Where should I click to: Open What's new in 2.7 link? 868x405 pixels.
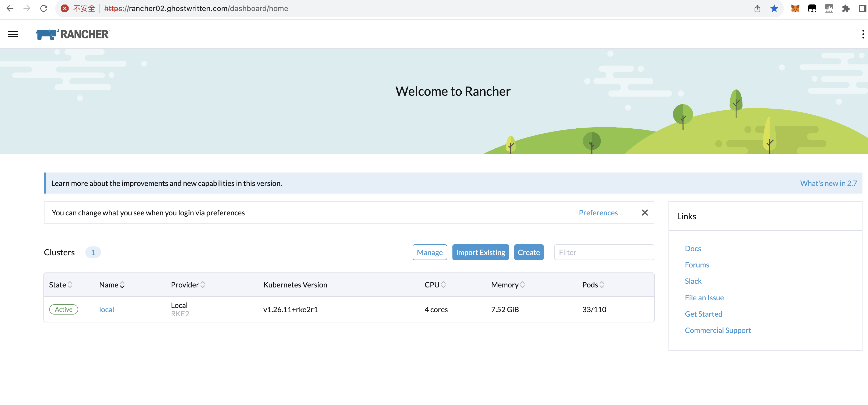[828, 183]
